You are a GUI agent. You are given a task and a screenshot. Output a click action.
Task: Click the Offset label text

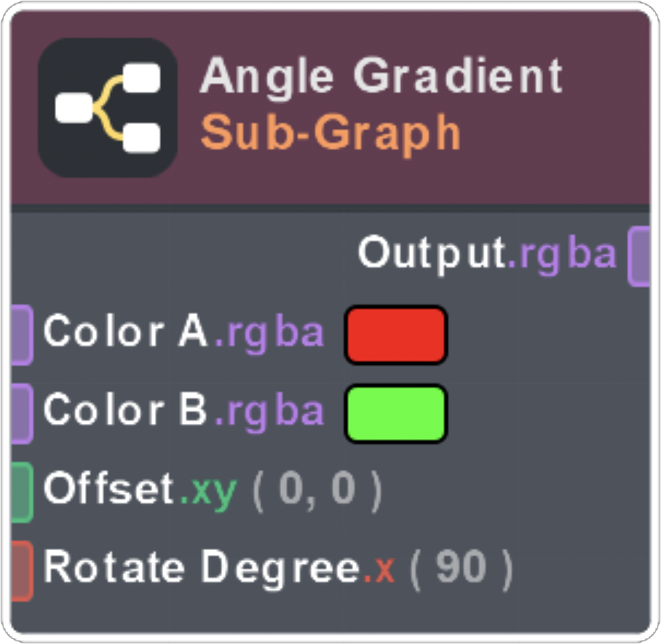[109, 489]
